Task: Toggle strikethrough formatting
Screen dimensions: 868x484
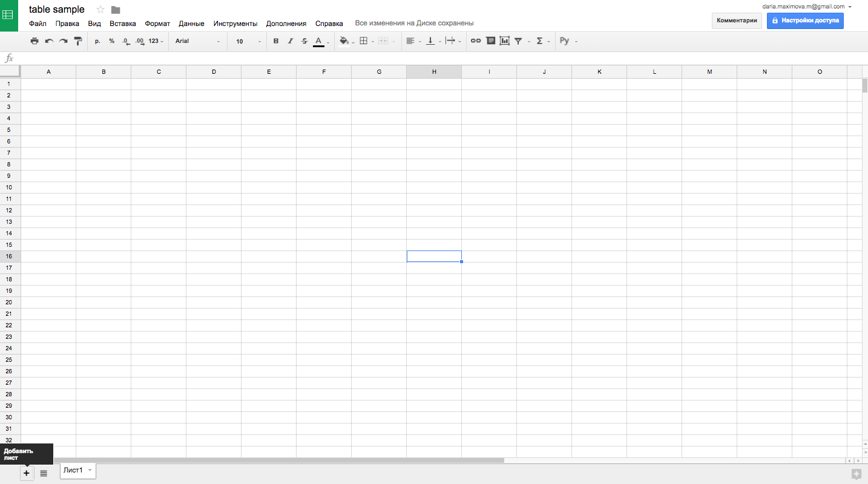Action: 304,41
